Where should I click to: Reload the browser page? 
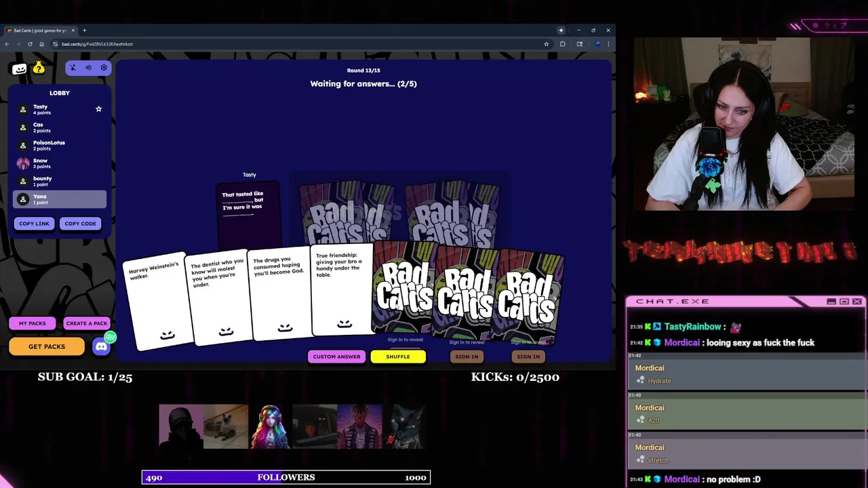[30, 44]
